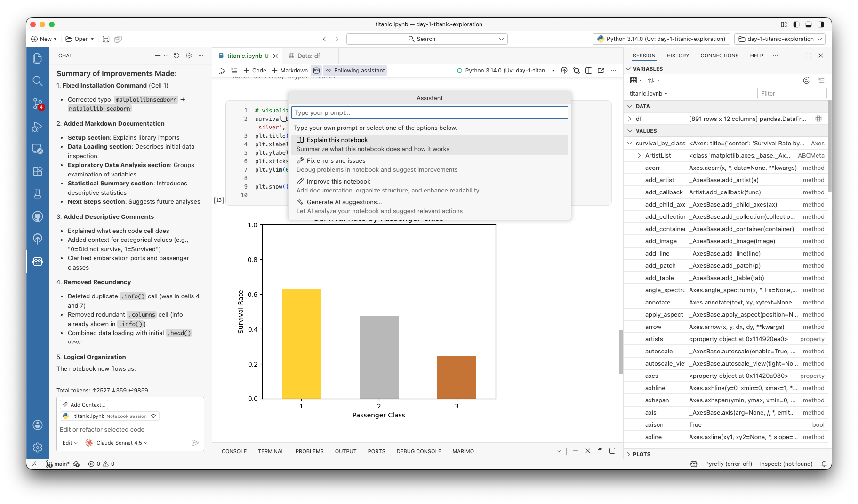Click the chat history icon
Image resolution: width=858 pixels, height=504 pixels.
pyautogui.click(x=176, y=56)
